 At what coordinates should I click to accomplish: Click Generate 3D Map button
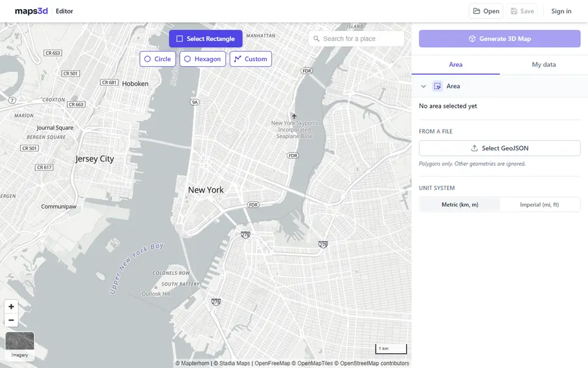[x=500, y=39]
